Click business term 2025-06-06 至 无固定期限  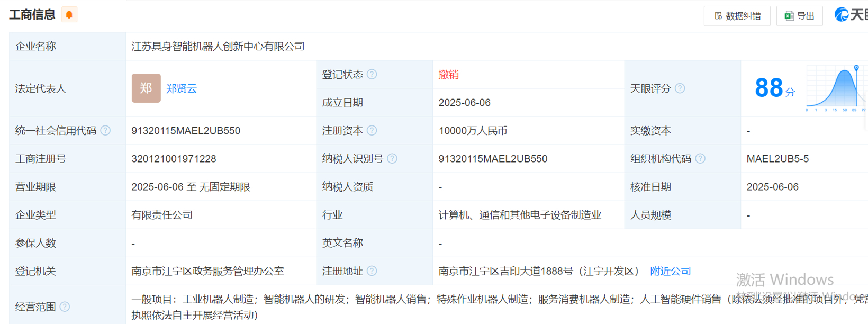tap(191, 187)
